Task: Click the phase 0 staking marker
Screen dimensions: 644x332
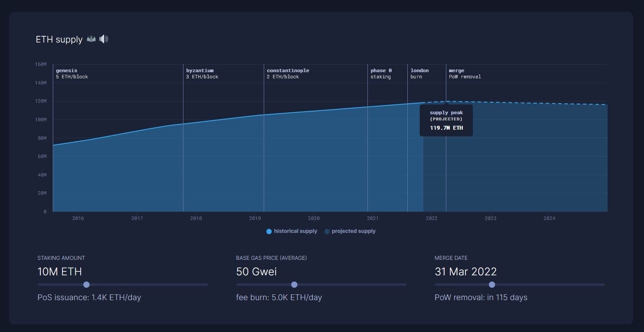Action: pyautogui.click(x=381, y=73)
